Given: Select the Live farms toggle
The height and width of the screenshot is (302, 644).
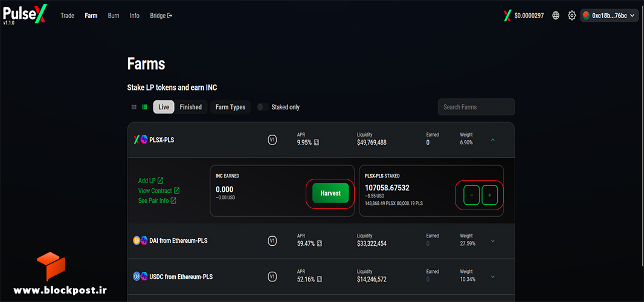Looking at the screenshot, I should point(164,107).
